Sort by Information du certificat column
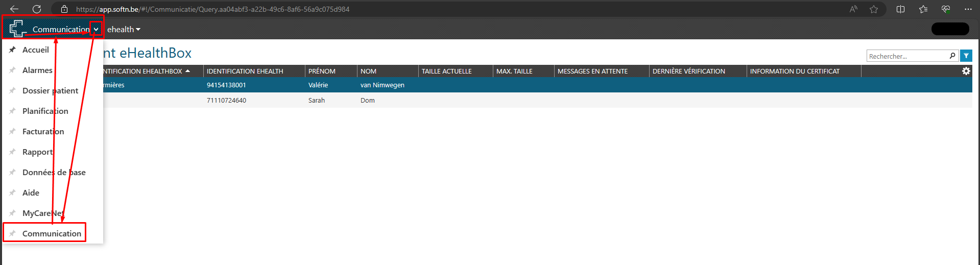980x265 pixels. [x=795, y=71]
